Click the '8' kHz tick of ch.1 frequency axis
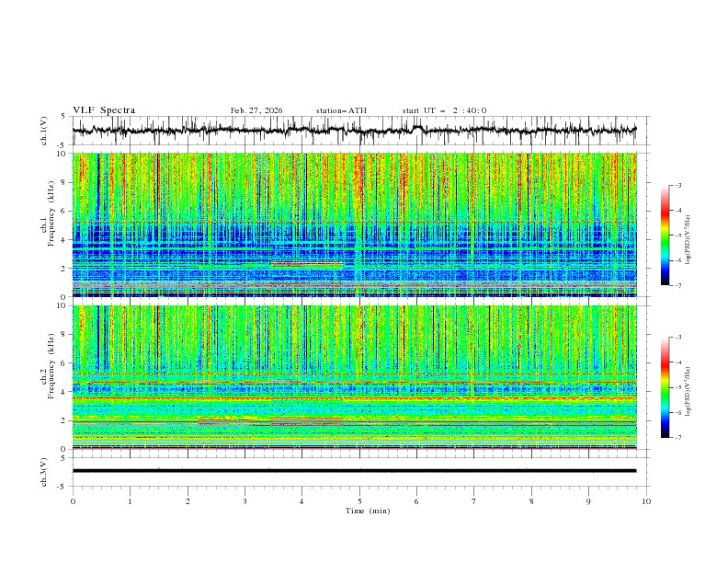This screenshot has height=563, width=728. tap(64, 182)
